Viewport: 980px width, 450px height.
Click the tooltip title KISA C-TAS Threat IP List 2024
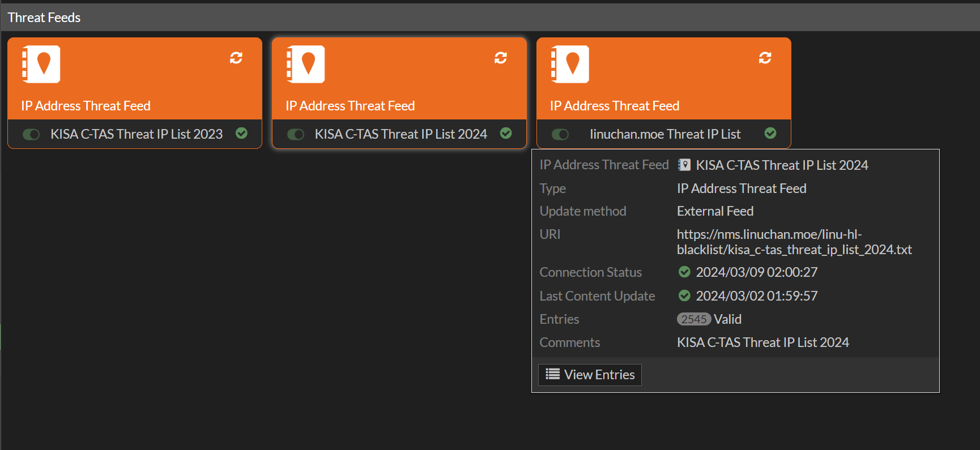click(782, 165)
